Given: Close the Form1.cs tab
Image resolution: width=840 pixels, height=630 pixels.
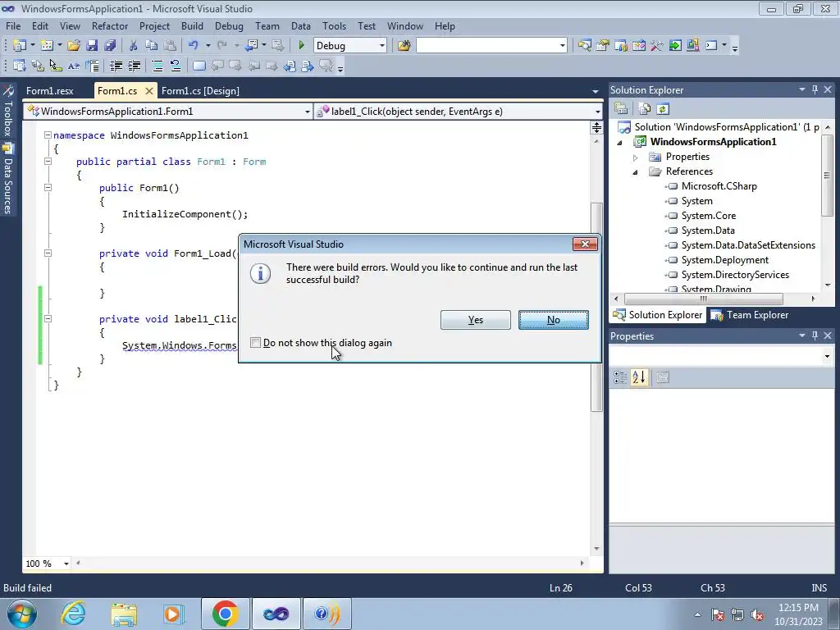Looking at the screenshot, I should (149, 90).
